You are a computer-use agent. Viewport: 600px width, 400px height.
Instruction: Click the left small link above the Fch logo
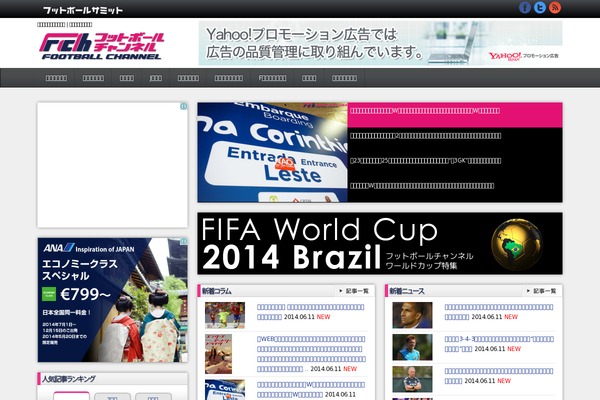coord(51,24)
